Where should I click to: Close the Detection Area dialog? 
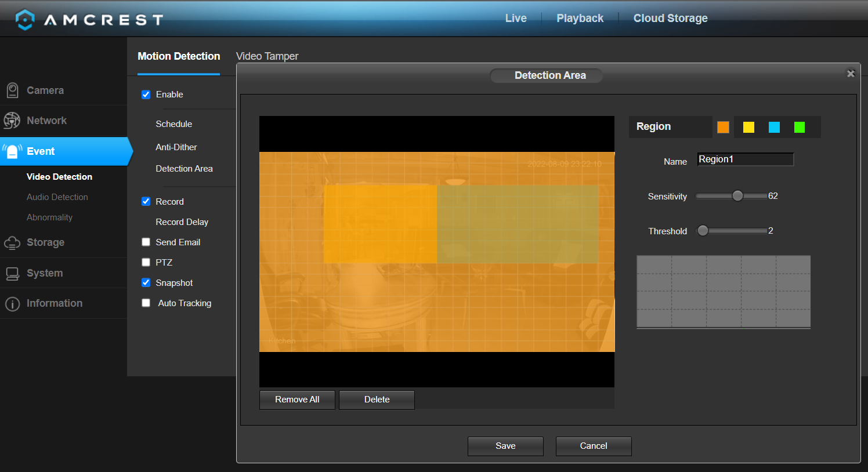[x=851, y=74]
